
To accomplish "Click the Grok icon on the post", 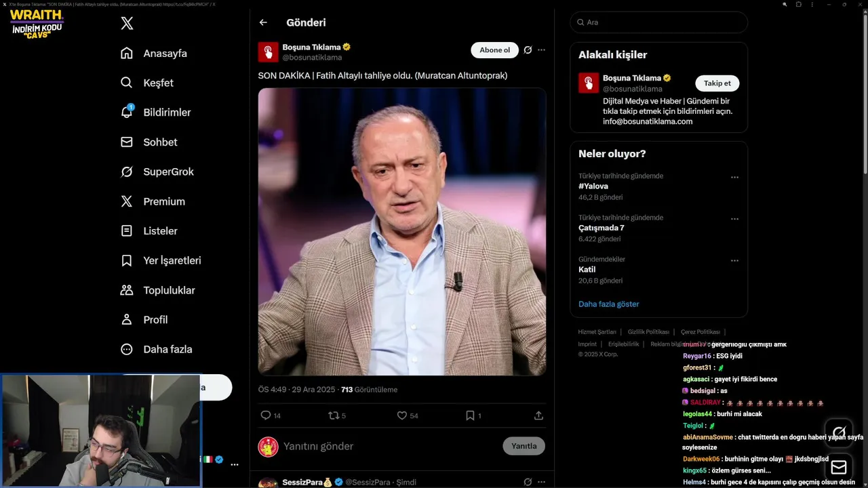I will coord(528,50).
